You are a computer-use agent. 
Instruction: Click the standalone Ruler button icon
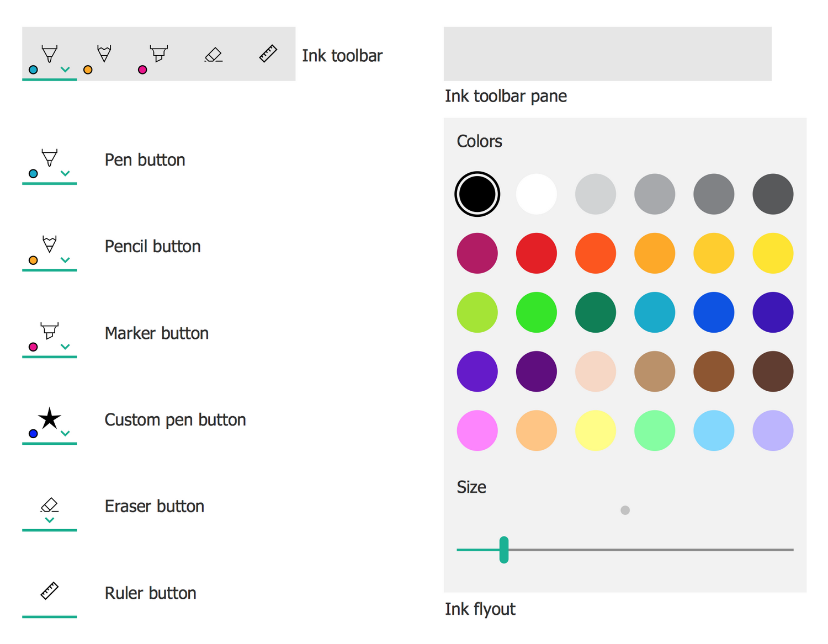[x=50, y=591]
